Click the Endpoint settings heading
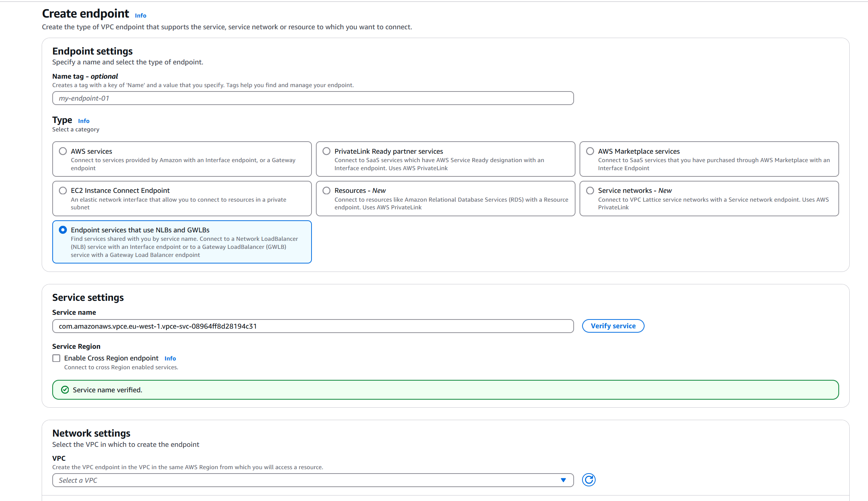This screenshot has height=501, width=868. click(93, 51)
